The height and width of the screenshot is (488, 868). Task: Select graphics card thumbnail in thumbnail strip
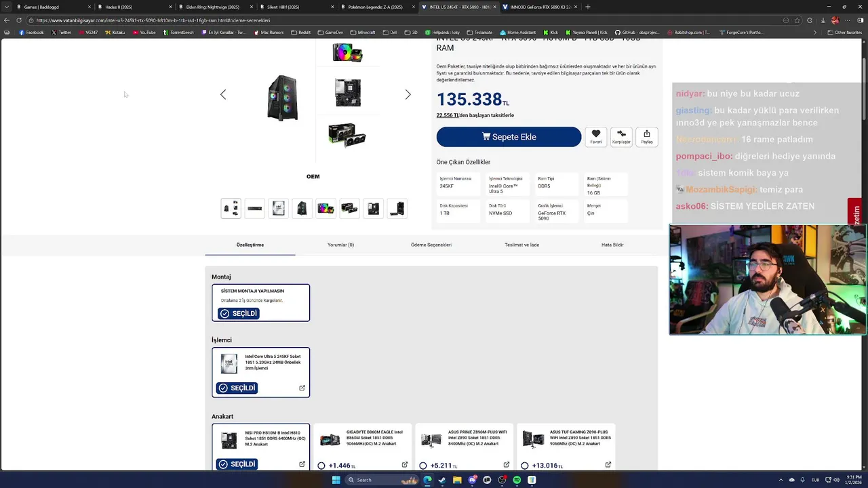[x=349, y=208]
